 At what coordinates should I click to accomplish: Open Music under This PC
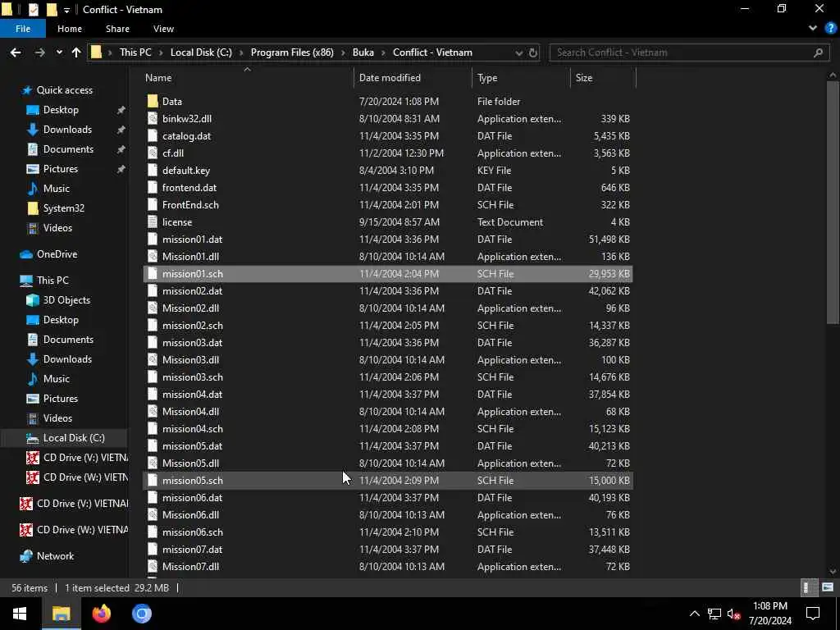(x=57, y=379)
